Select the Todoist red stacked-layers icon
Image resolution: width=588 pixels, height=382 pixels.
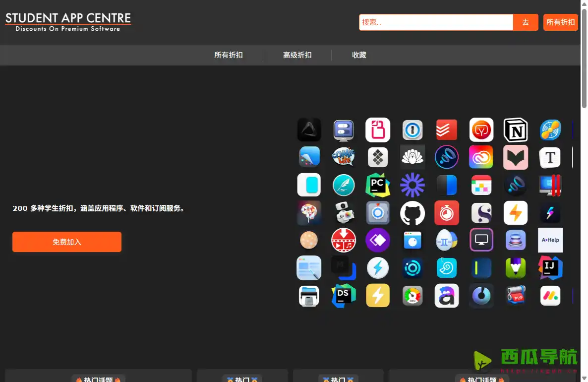tap(447, 130)
